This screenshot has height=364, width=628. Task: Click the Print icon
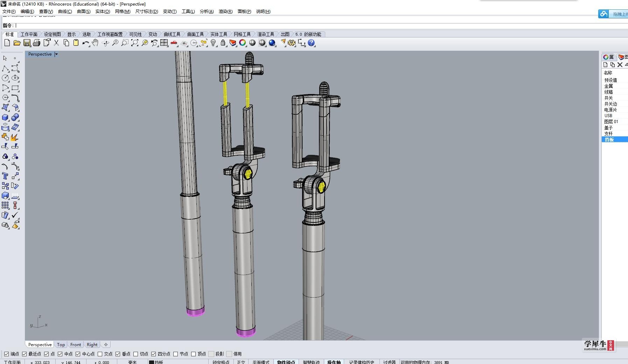tap(36, 43)
